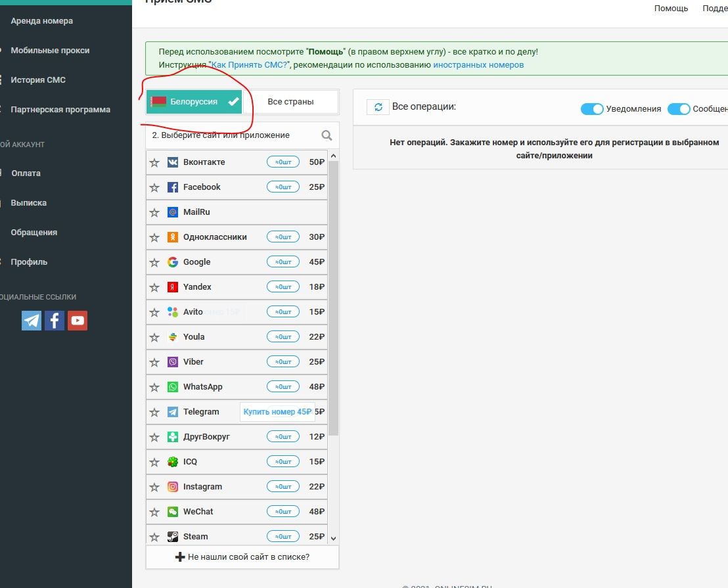Viewport: 728px width, 588px height.
Task: Click the refresh operations icon
Action: (378, 107)
